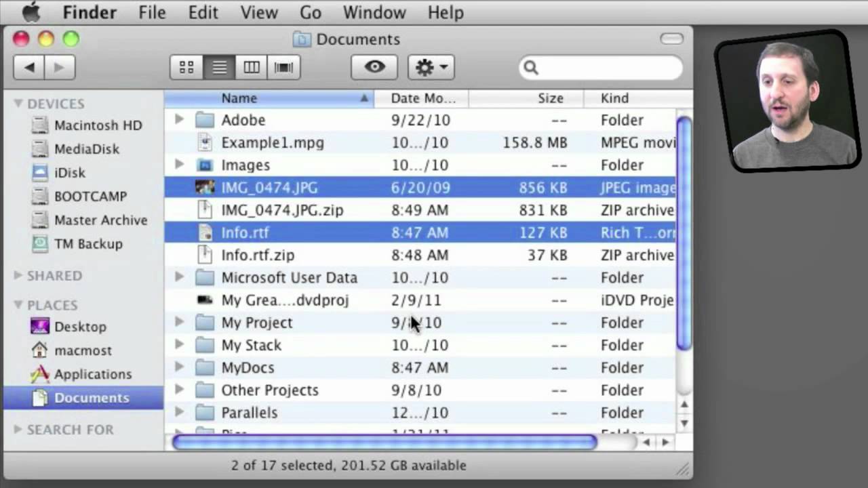Expand the Other Projects folder

point(179,390)
